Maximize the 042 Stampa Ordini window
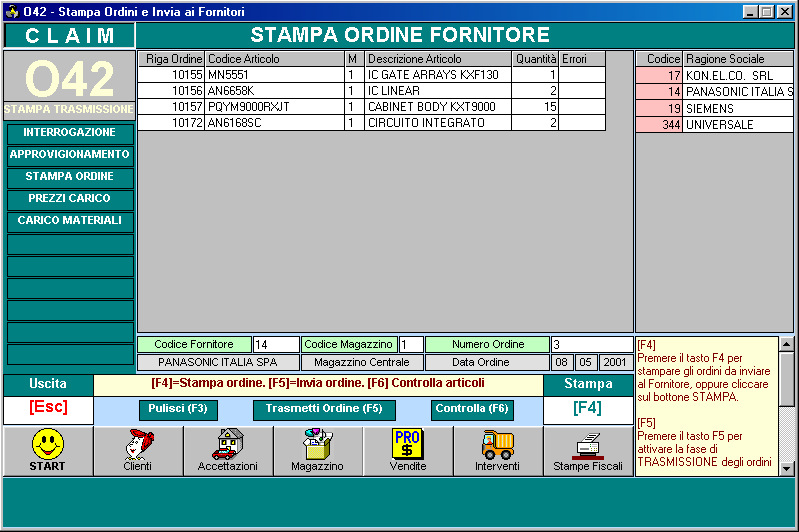Image resolution: width=799 pixels, height=532 pixels. tap(766, 12)
